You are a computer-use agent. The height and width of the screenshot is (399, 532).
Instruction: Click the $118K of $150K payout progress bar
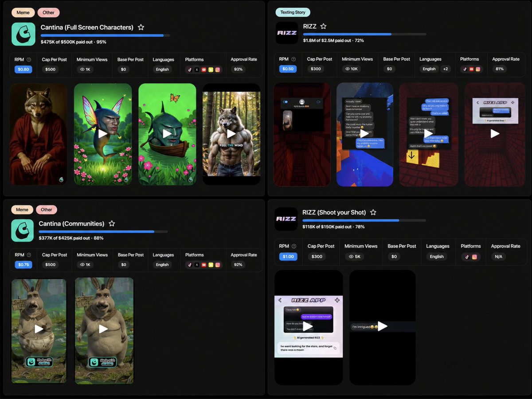point(364,220)
